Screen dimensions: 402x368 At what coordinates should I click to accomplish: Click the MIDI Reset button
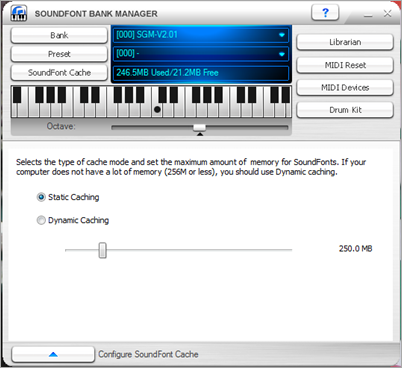(345, 65)
